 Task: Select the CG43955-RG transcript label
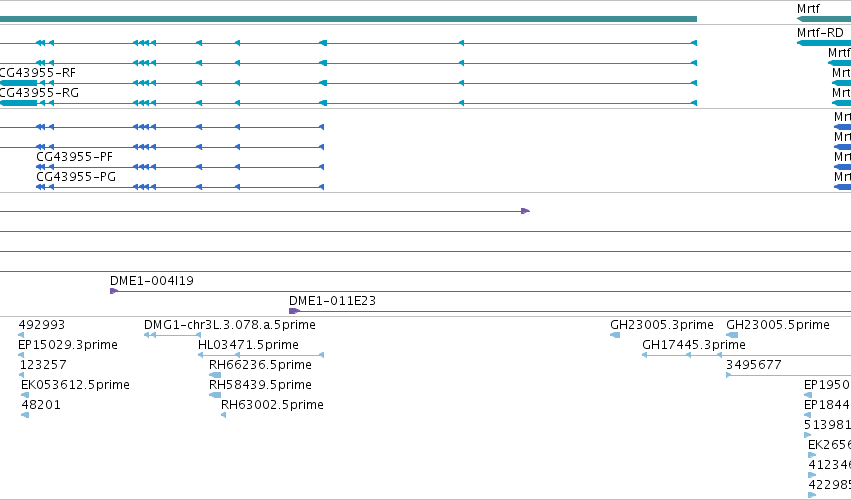pyautogui.click(x=39, y=93)
